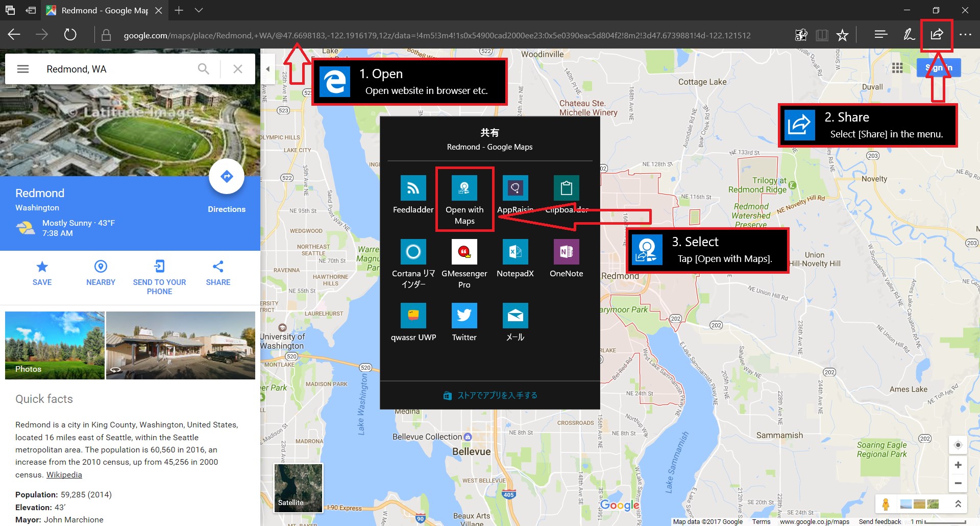980x526 pixels.
Task: Select the Redmond - Google Maps tab
Action: pyautogui.click(x=105, y=10)
